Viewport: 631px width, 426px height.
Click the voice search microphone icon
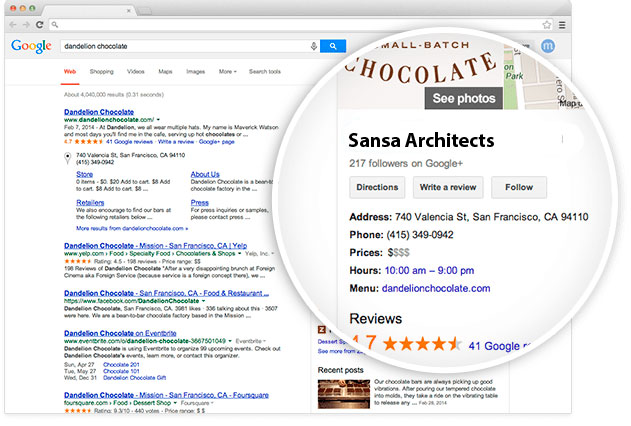coord(313,46)
